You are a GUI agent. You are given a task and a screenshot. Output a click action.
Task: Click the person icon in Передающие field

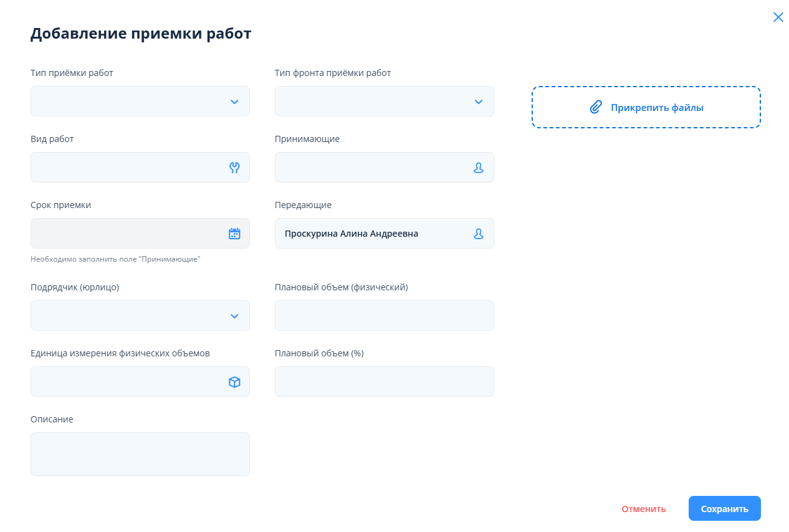(x=479, y=234)
